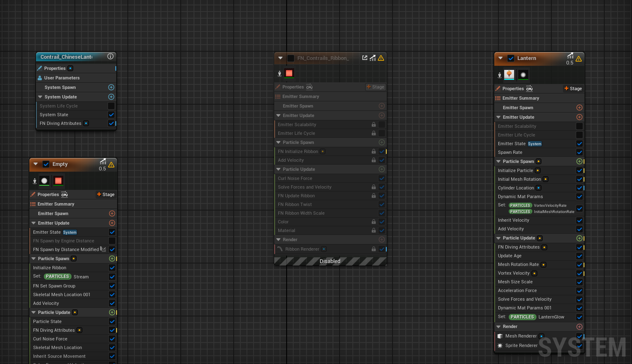The width and height of the screenshot is (632, 364).
Task: Toggle System State module checkbox
Action: click(111, 115)
